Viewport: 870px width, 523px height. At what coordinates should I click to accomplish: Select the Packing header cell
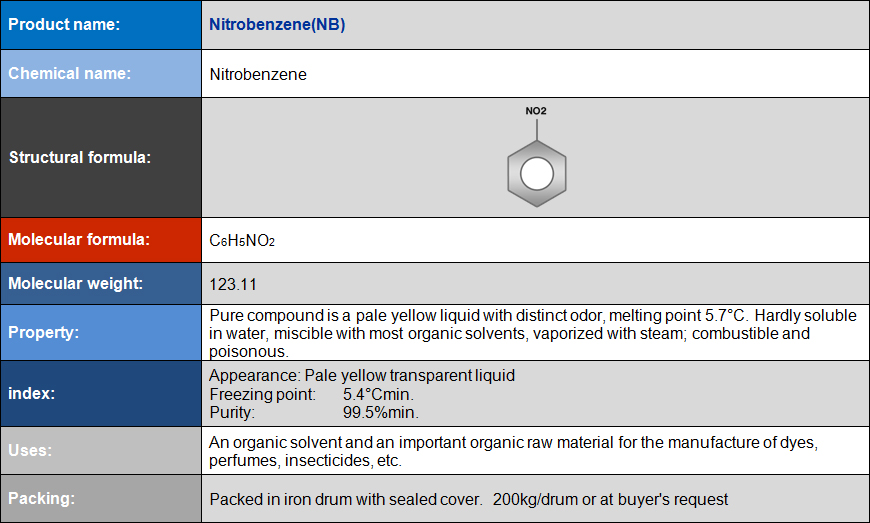click(101, 498)
